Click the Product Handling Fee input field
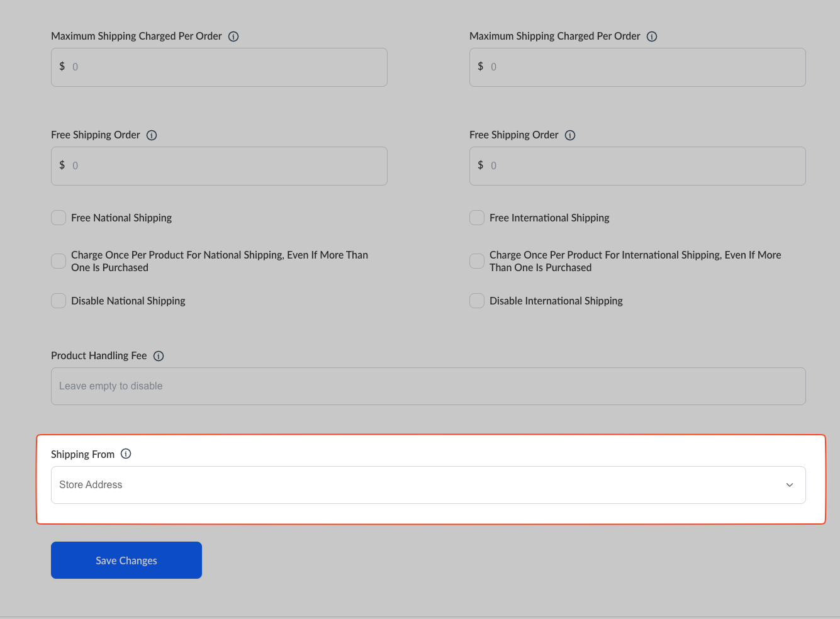This screenshot has height=619, width=840. [x=428, y=386]
